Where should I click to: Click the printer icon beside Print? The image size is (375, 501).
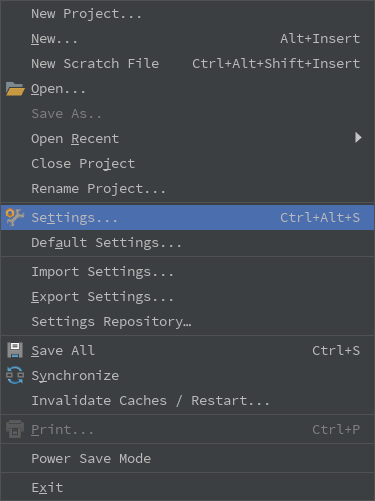(15, 429)
